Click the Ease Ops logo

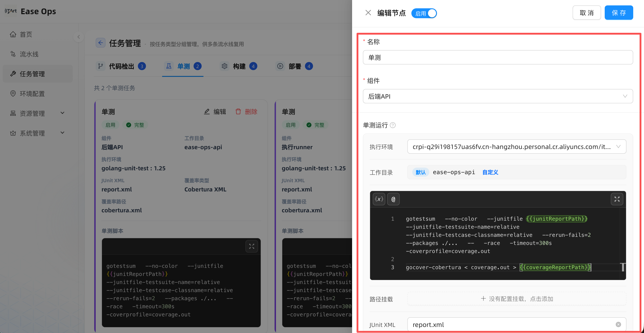tap(30, 11)
